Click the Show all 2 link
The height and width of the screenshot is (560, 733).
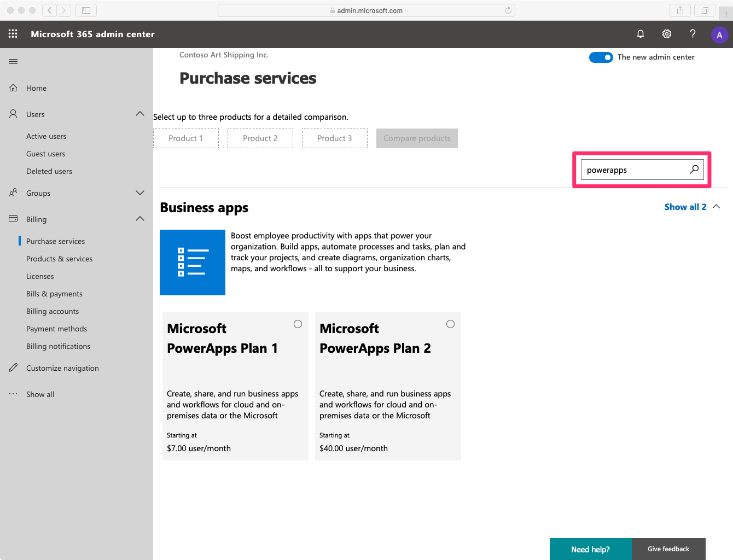coord(685,207)
